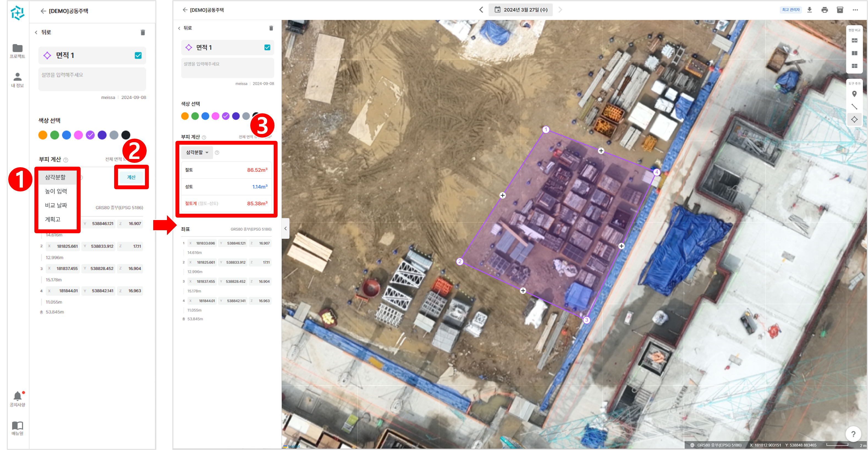Select the polygon area measurement tool
The image size is (868, 450).
click(x=854, y=120)
